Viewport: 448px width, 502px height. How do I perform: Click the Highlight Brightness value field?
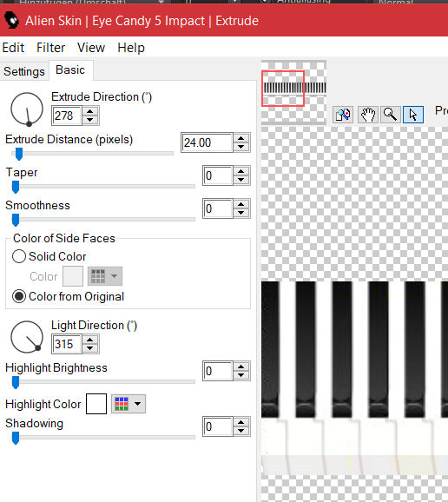point(218,371)
